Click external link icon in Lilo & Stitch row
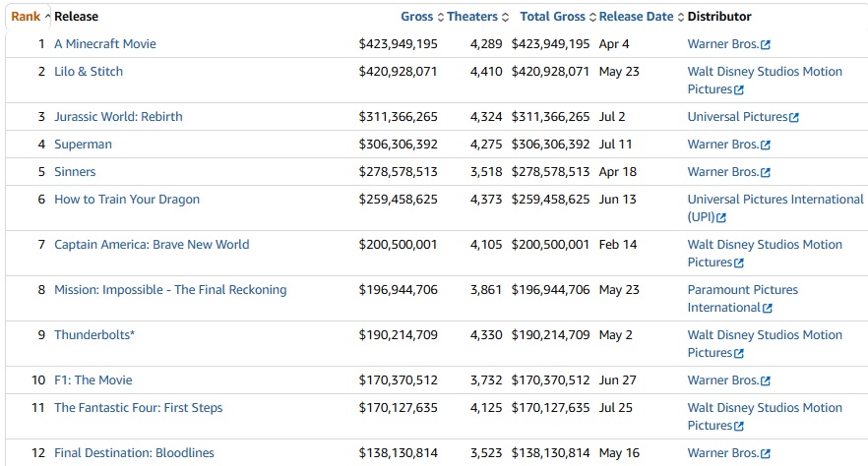The image size is (868, 466). 739,90
